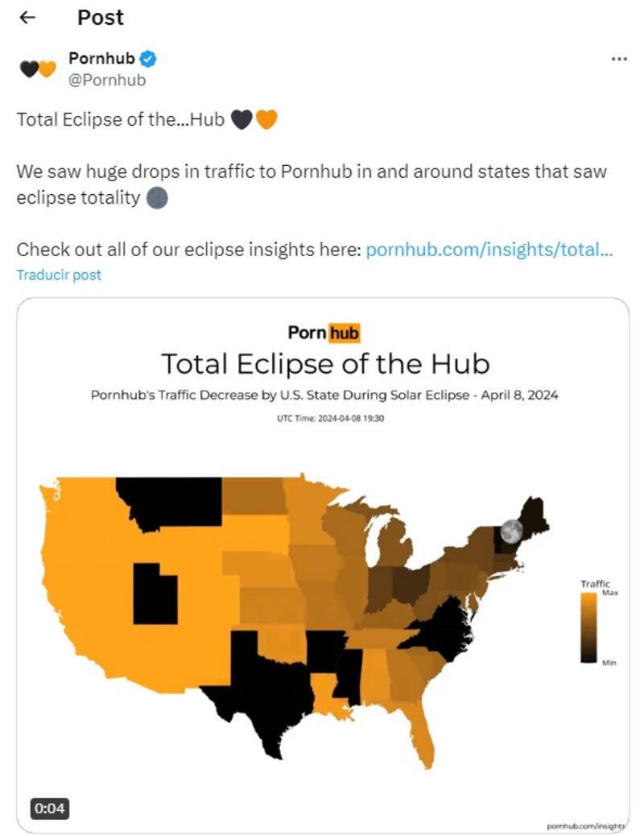Open the pornhub.com/insights/total... link
The width and height of the screenshot is (644, 836).
point(489,250)
